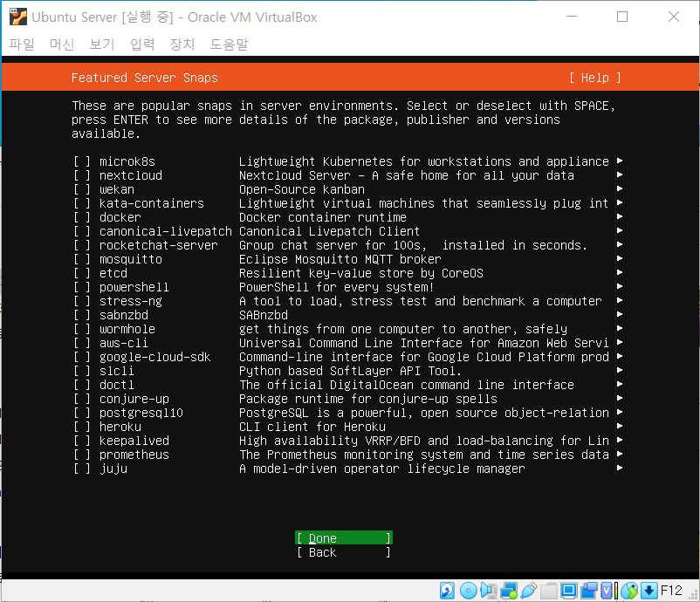Click the F12 host key label
700x602 pixels.
[671, 591]
